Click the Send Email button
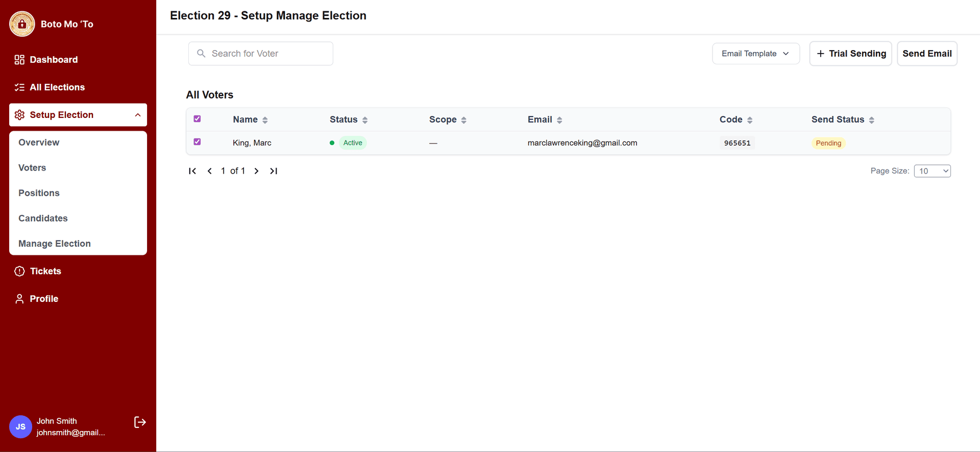 [x=927, y=54]
